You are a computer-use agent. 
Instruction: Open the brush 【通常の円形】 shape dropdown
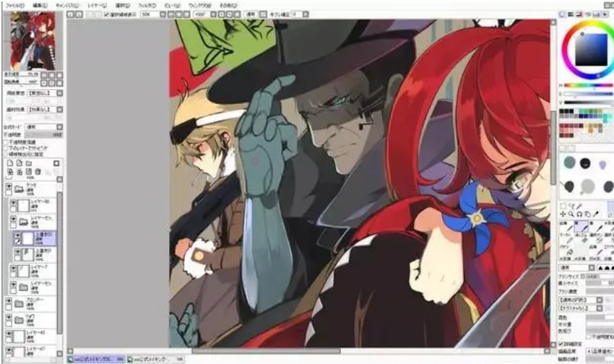pyautogui.click(x=599, y=300)
